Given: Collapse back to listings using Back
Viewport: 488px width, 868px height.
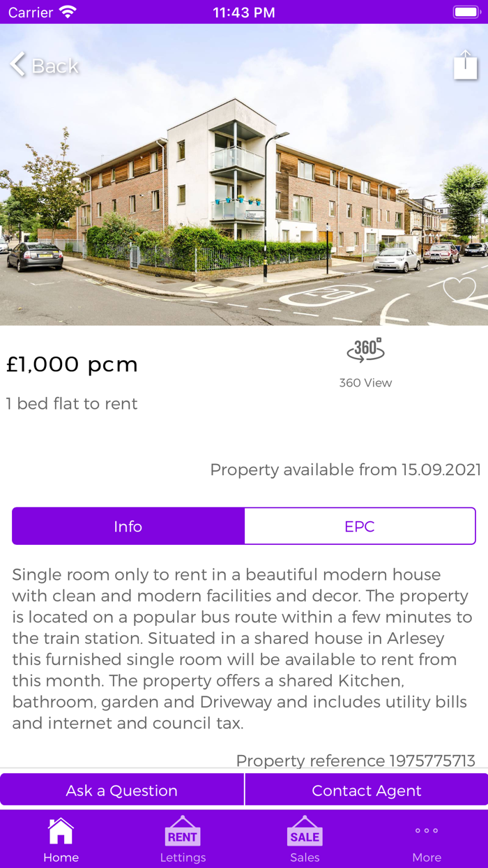Looking at the screenshot, I should click(44, 65).
